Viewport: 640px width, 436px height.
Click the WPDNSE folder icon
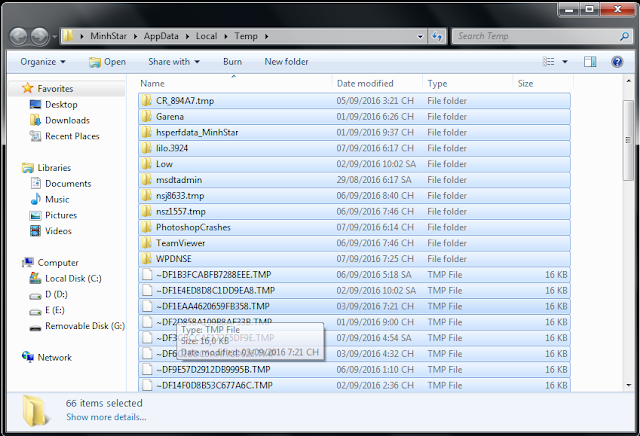[x=147, y=259]
